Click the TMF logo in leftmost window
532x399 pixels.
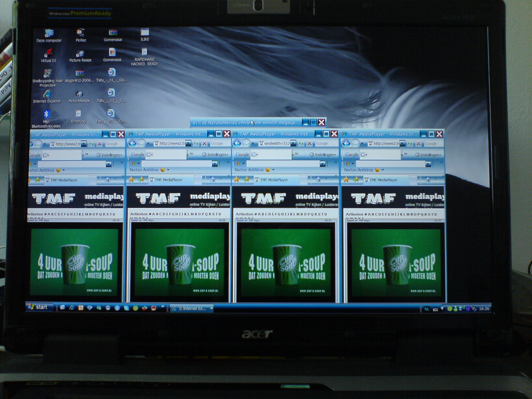54,198
